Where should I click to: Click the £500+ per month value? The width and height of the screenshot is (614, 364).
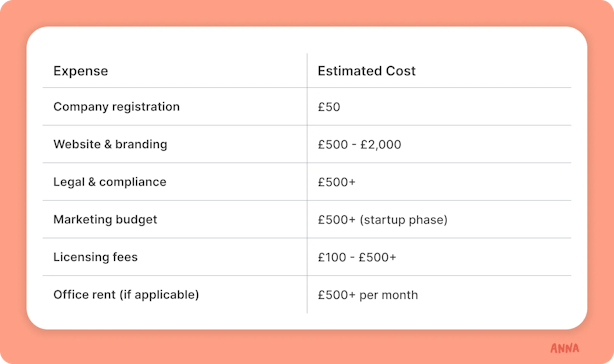(x=368, y=295)
